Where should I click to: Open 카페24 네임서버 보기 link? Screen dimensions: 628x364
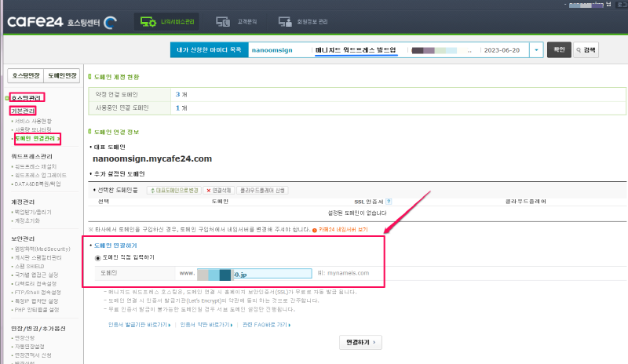click(x=341, y=229)
